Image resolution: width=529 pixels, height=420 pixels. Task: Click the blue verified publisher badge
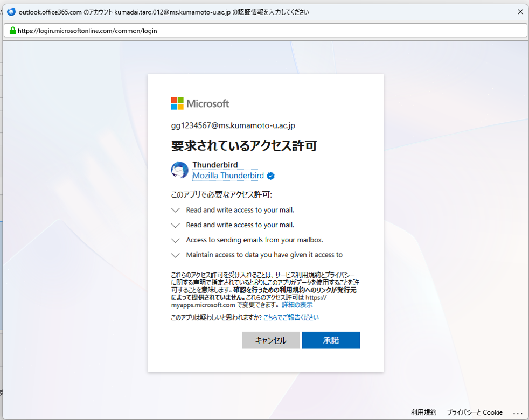click(x=270, y=176)
